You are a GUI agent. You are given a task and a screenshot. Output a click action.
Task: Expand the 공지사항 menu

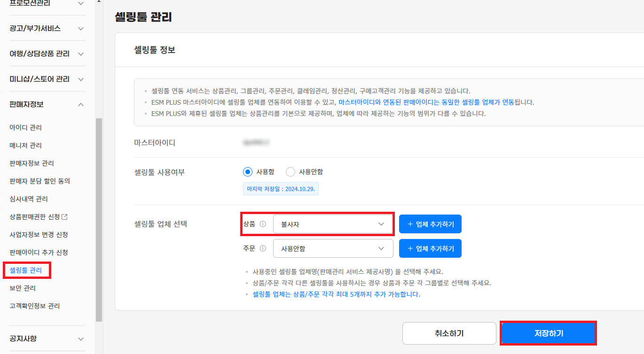(x=81, y=339)
